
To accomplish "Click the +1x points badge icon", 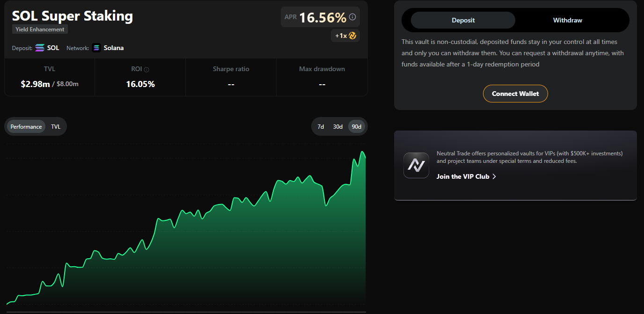I will point(352,36).
